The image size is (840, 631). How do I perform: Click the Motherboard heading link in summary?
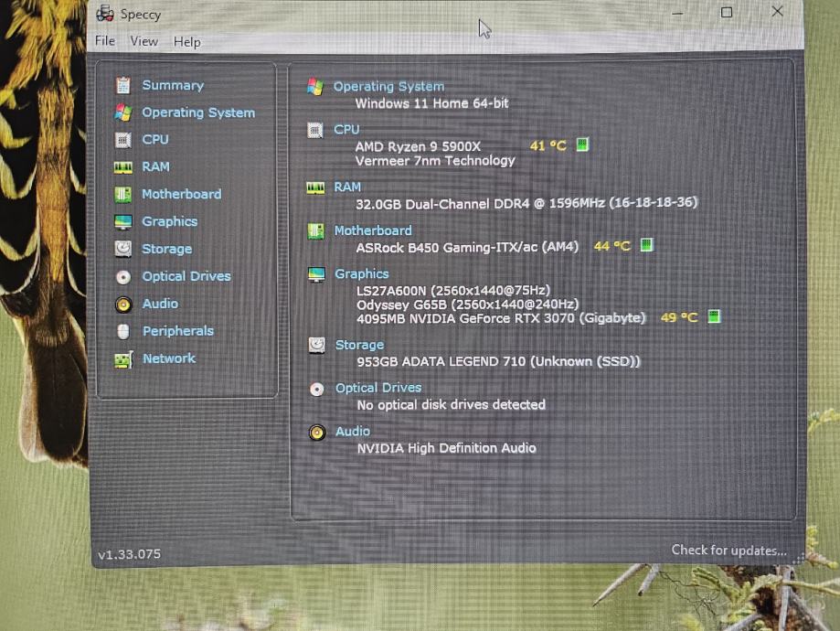point(374,230)
